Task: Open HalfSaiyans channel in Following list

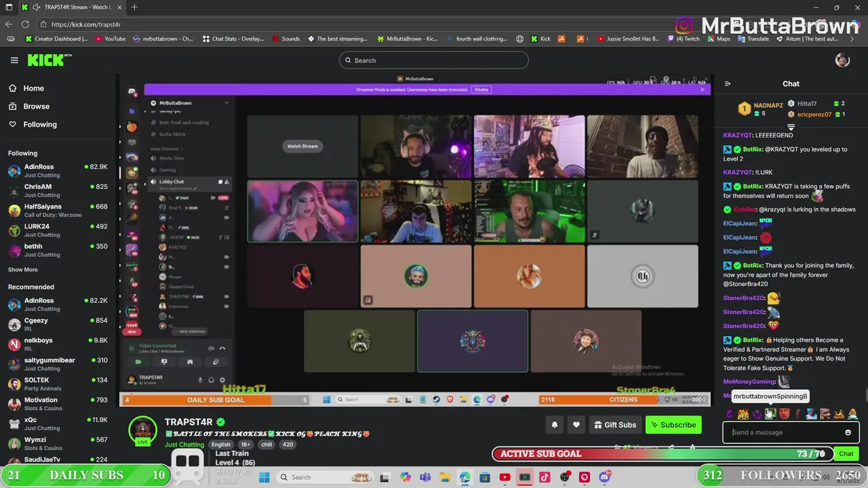Action: [58, 210]
